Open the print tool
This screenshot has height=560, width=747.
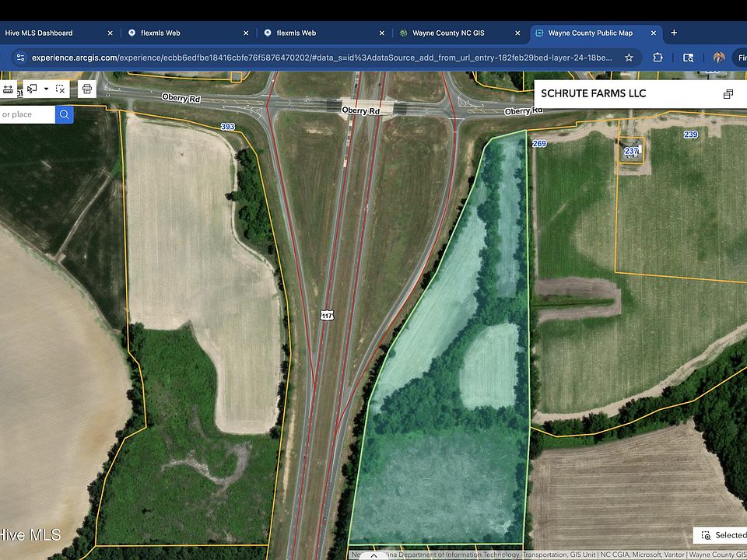coord(87,89)
